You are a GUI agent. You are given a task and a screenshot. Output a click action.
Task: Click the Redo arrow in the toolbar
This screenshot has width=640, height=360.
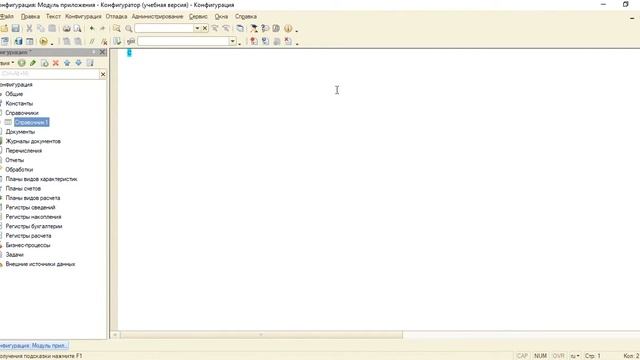tap(102, 28)
